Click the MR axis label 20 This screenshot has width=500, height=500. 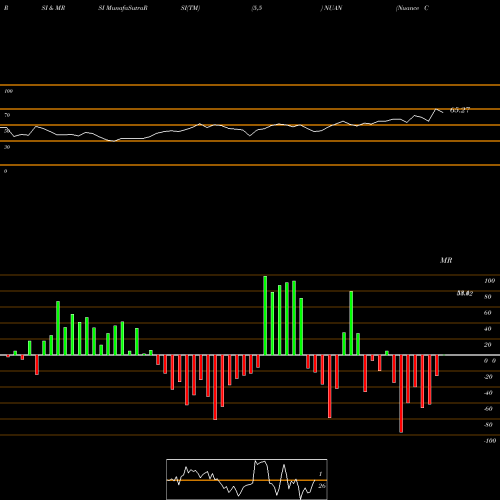pos(487,345)
